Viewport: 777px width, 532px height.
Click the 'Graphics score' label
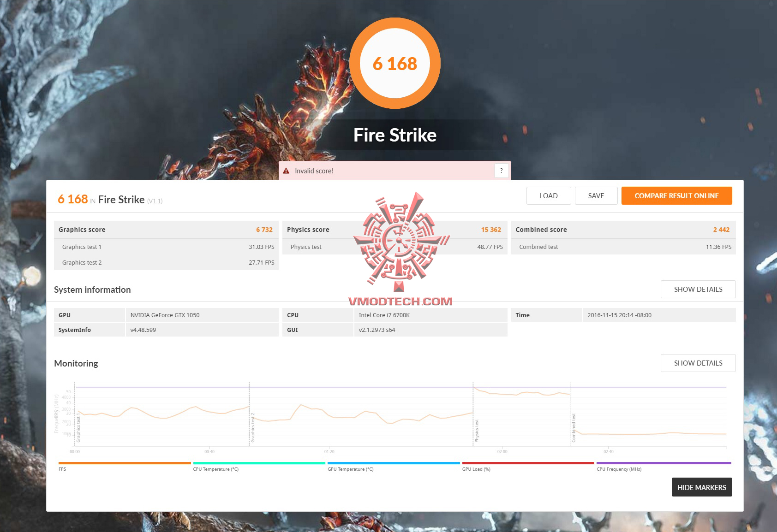click(82, 230)
